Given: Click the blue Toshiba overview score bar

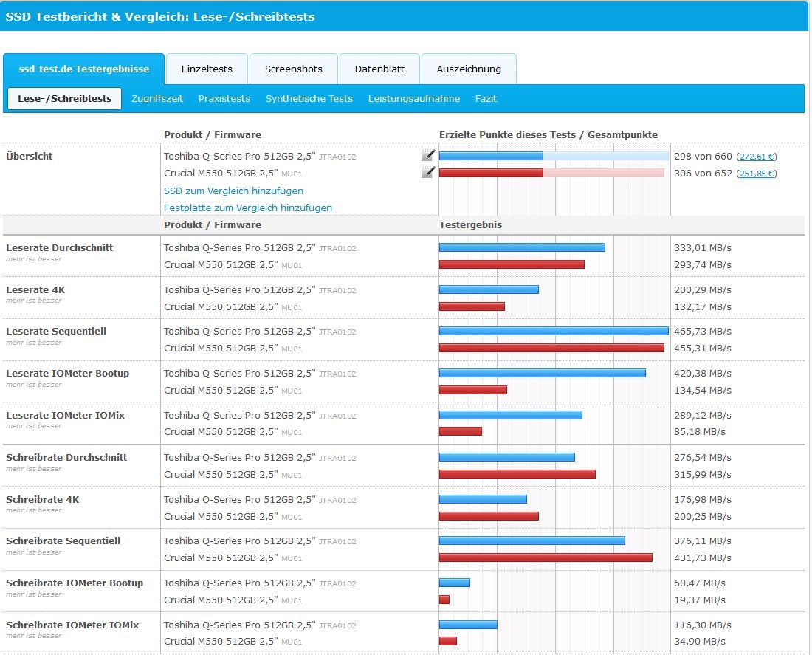Looking at the screenshot, I should (x=492, y=156).
